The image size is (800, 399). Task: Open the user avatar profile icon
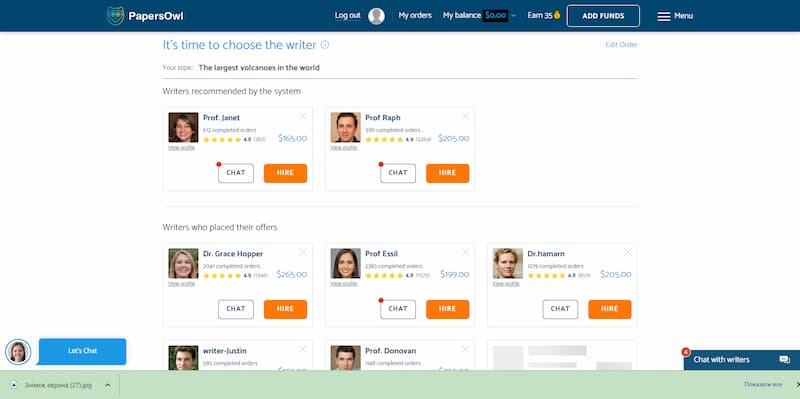[x=377, y=16]
